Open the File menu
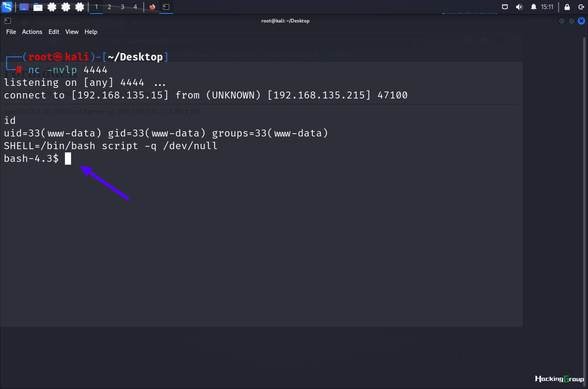Image resolution: width=588 pixels, height=389 pixels. 11,32
